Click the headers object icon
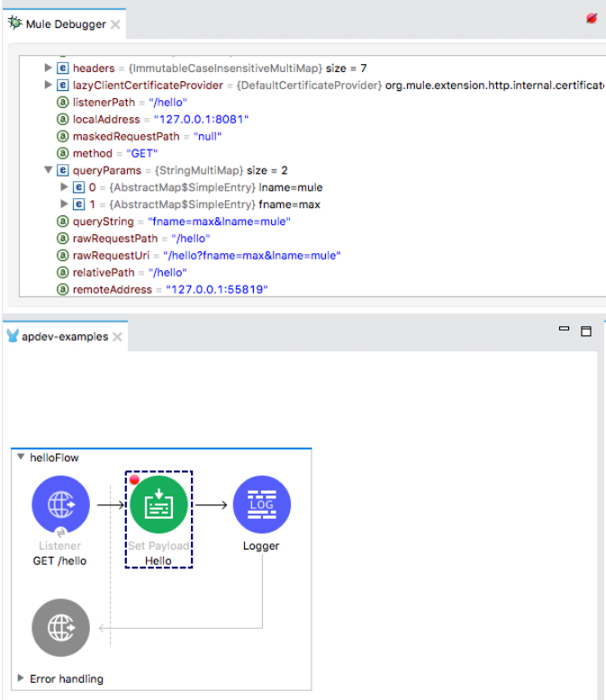 pyautogui.click(x=62, y=68)
